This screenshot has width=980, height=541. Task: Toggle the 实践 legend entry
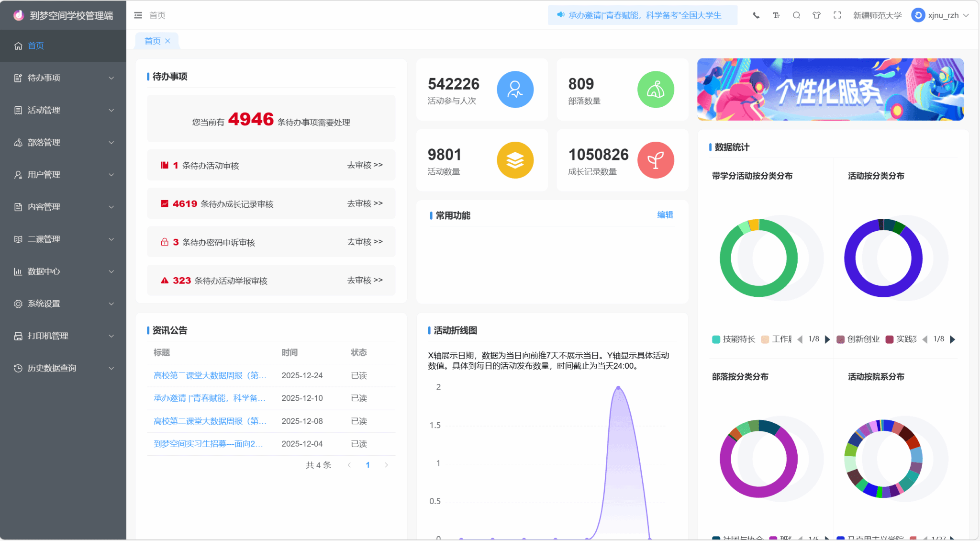point(901,339)
